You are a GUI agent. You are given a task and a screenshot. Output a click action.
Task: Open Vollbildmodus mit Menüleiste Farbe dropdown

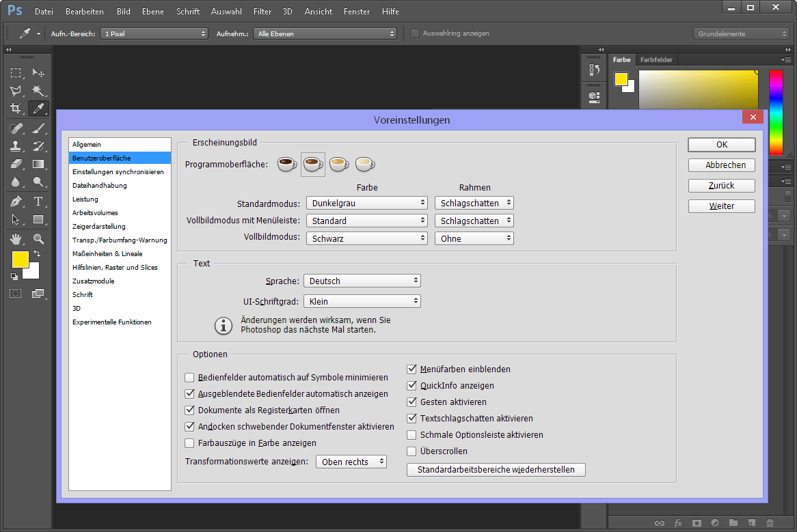(x=367, y=221)
